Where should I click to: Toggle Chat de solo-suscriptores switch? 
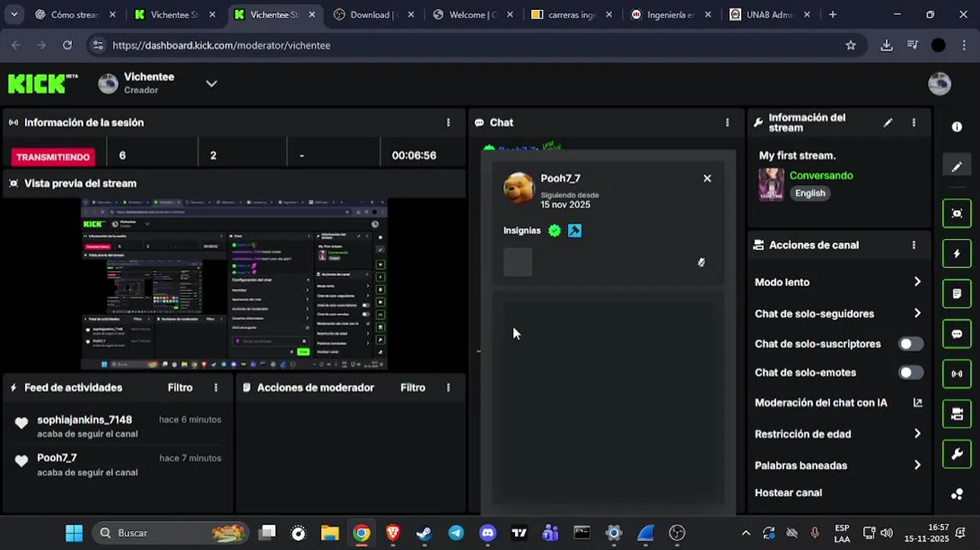[911, 344]
